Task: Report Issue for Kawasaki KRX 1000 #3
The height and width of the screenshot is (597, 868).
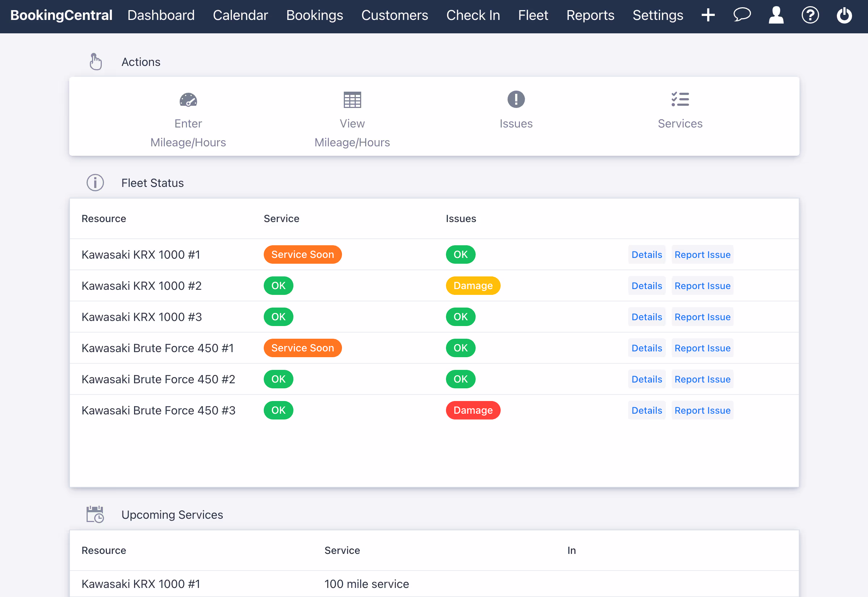Action: pyautogui.click(x=702, y=317)
